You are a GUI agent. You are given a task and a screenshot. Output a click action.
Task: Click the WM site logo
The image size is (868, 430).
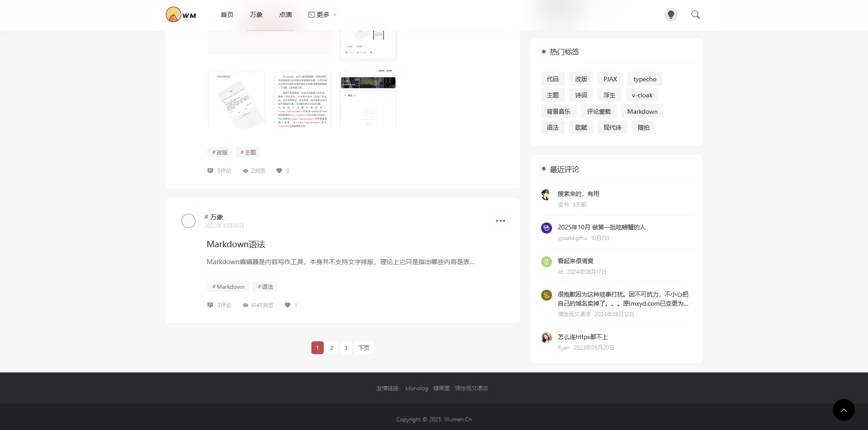point(181,15)
